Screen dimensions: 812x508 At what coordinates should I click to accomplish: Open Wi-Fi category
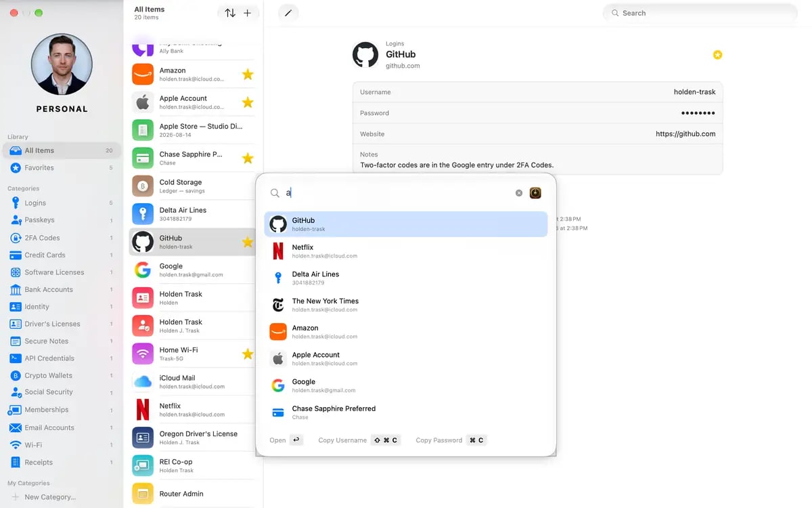[62, 445]
